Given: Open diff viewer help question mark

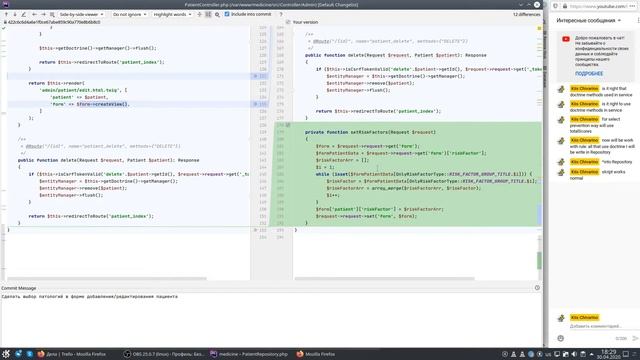Looking at the screenshot, I should 281,14.
